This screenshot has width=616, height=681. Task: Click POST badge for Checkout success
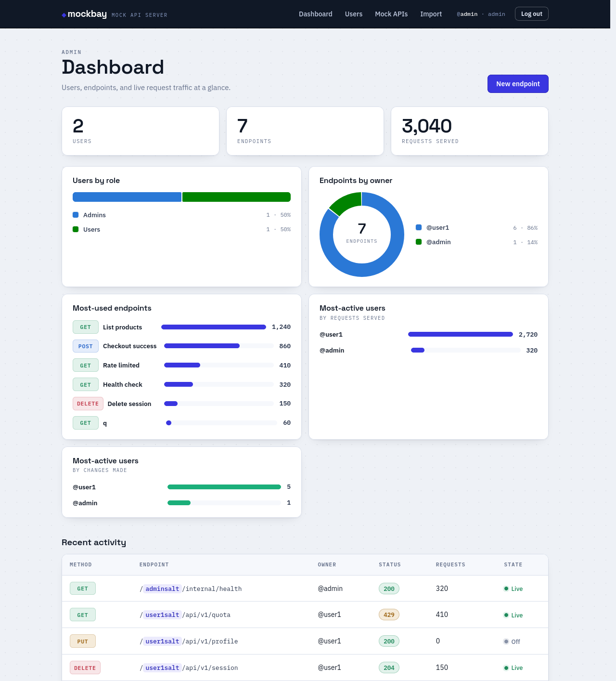click(x=86, y=346)
